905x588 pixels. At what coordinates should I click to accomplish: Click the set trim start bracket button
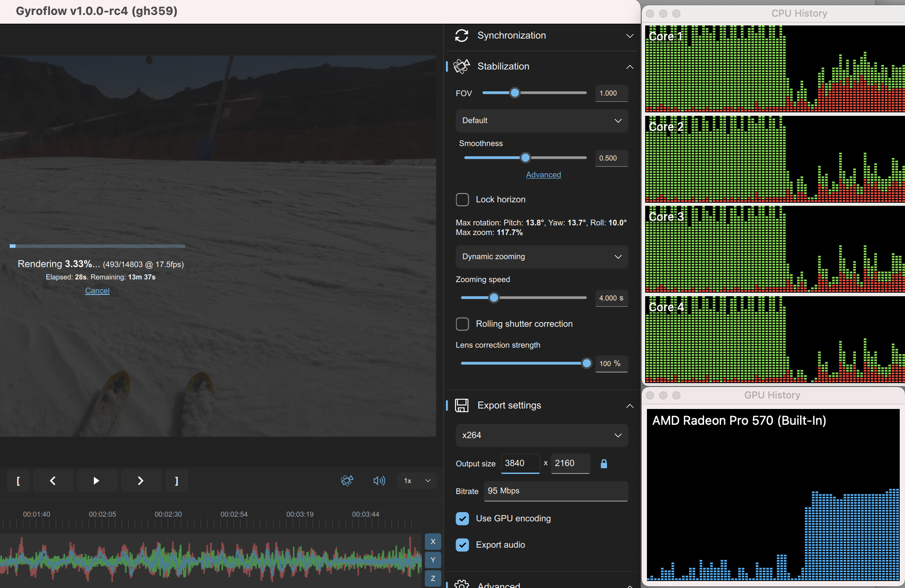(x=18, y=481)
